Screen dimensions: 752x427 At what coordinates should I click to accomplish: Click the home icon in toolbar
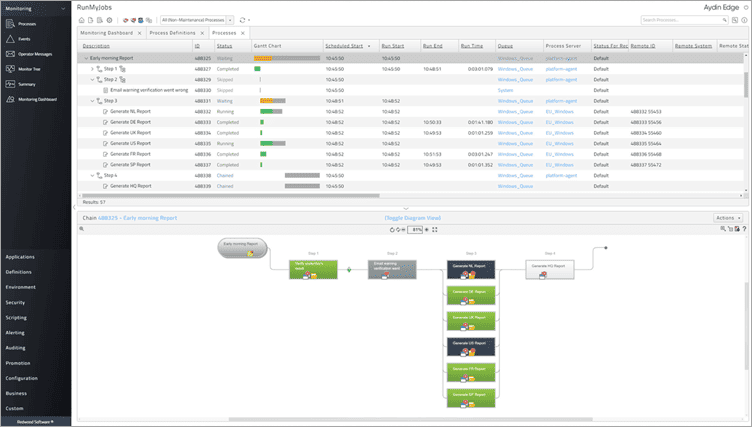coord(81,20)
